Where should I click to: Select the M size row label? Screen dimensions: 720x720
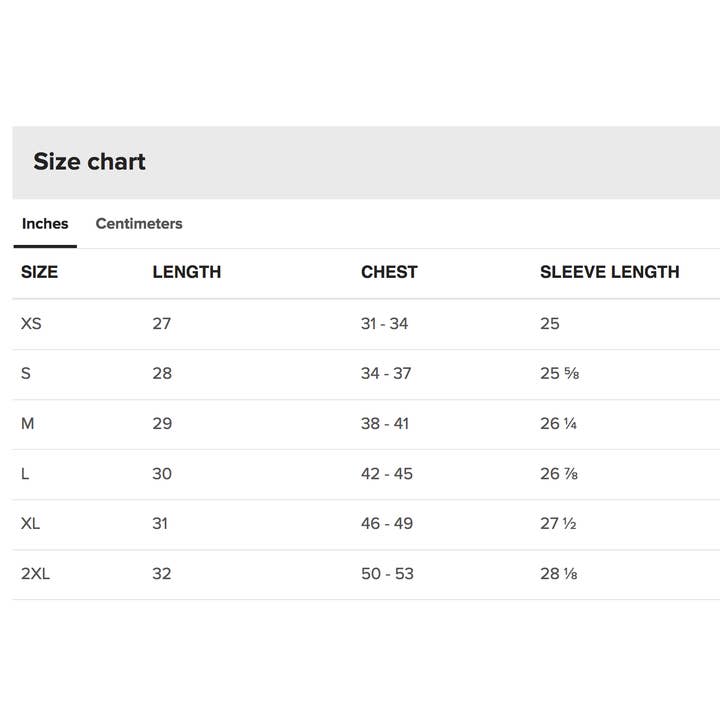pyautogui.click(x=28, y=424)
